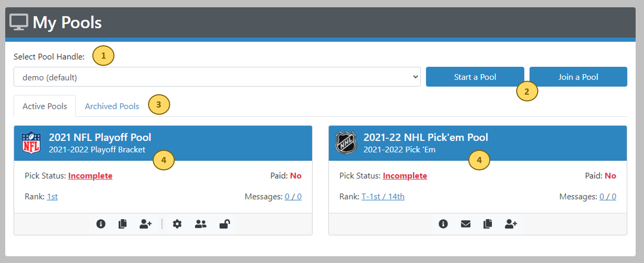Open Incomplete pick status link for NFL pool
Image resolution: width=644 pixels, height=263 pixels.
tap(90, 176)
